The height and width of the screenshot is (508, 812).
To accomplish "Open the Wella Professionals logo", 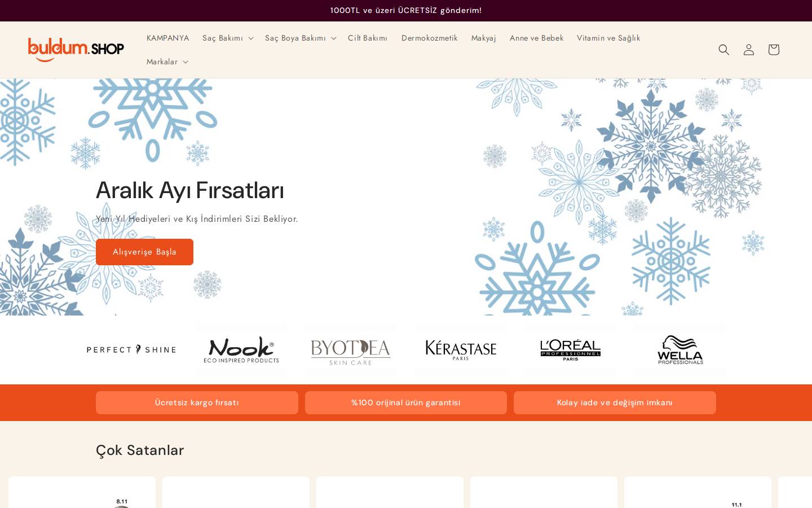I will pos(680,349).
